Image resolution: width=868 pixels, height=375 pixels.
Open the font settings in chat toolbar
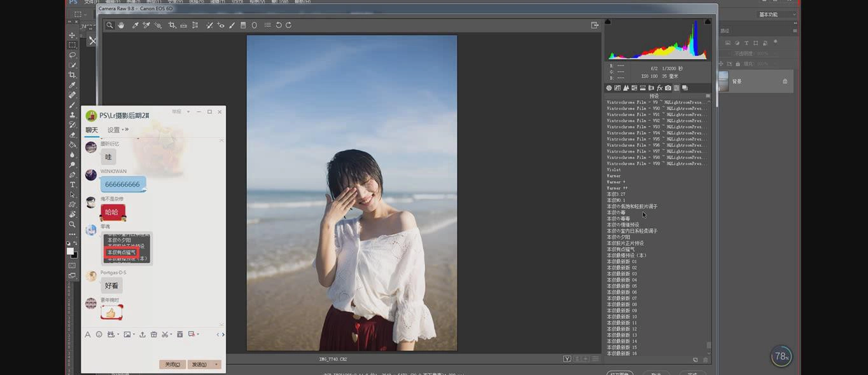[88, 334]
